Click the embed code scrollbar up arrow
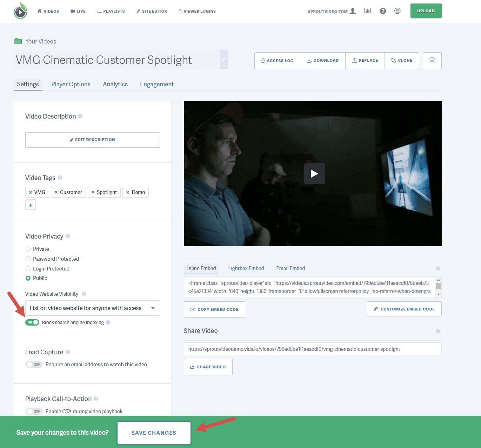The height and width of the screenshot is (448, 481). (x=438, y=280)
